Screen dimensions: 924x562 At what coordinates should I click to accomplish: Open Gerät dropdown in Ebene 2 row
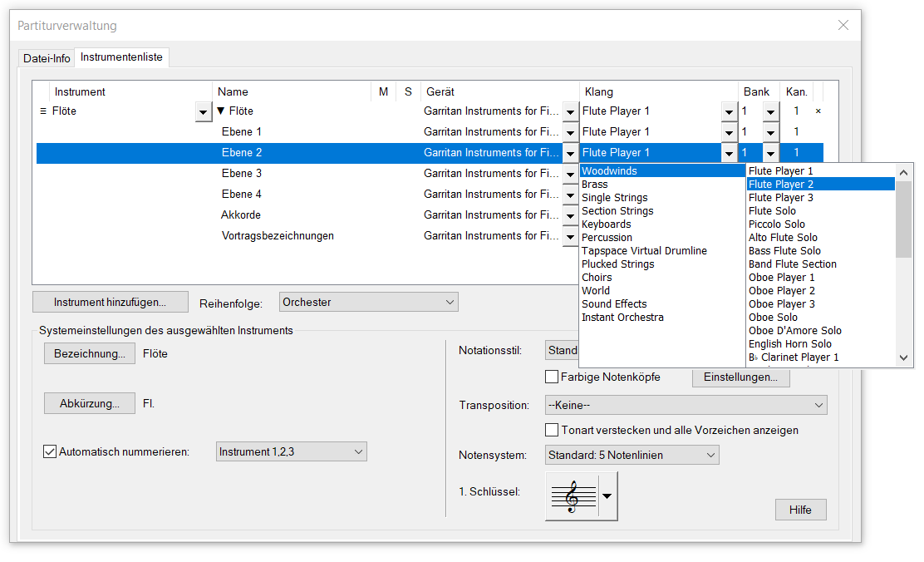(x=570, y=153)
